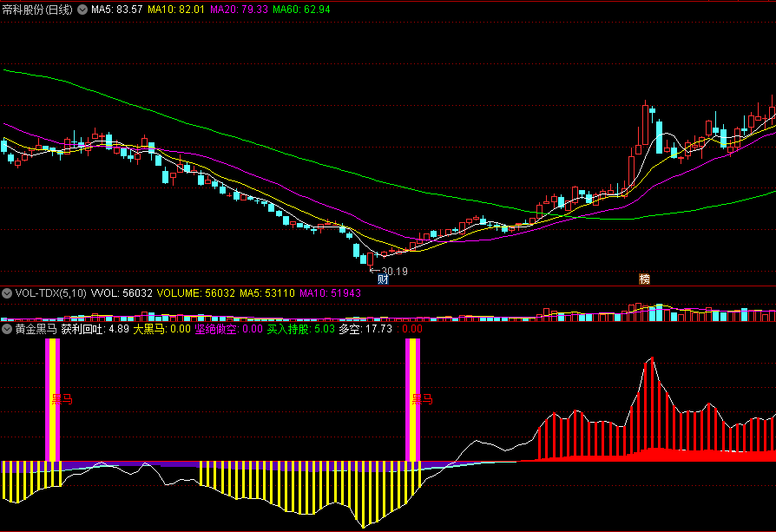Click the MA20: 79.33 label

(x=239, y=10)
